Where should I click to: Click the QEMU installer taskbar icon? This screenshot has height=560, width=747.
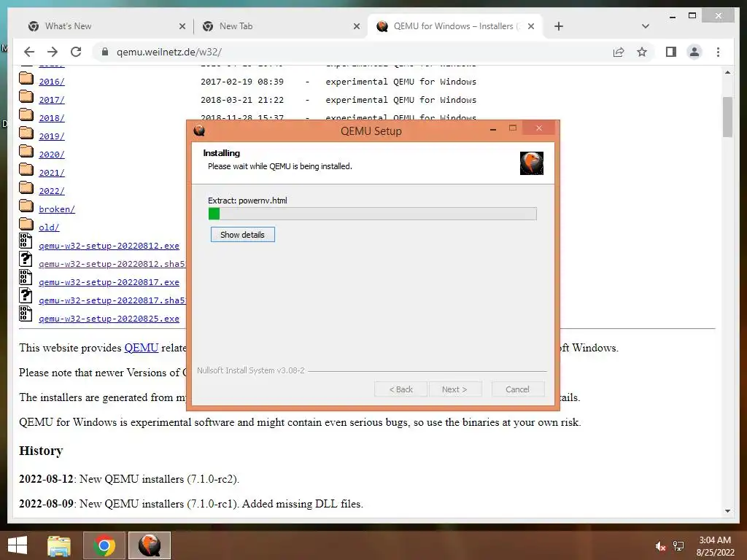149,545
